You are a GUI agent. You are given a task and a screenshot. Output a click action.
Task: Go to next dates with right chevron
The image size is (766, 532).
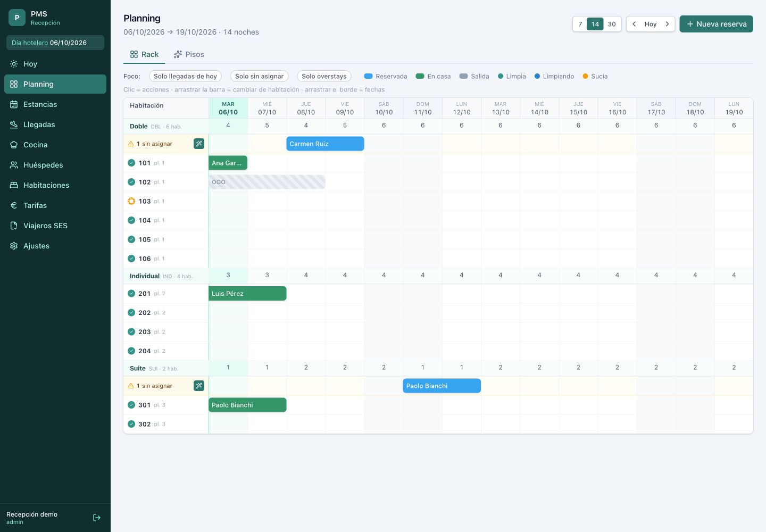[x=667, y=24]
